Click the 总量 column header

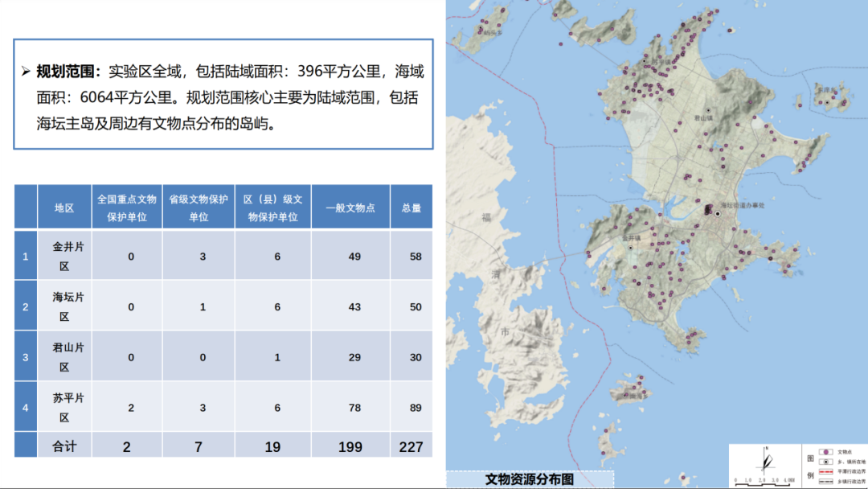point(411,208)
